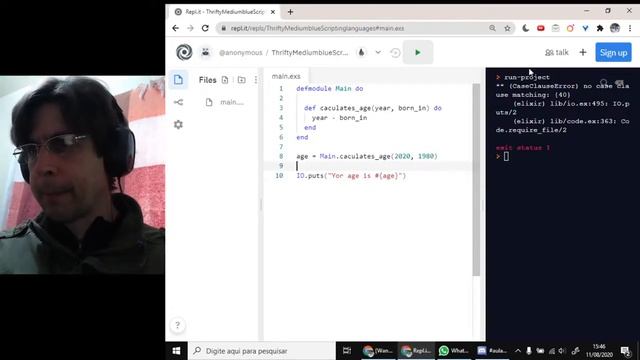Open the Elixir language drop icon

[x=361, y=52]
